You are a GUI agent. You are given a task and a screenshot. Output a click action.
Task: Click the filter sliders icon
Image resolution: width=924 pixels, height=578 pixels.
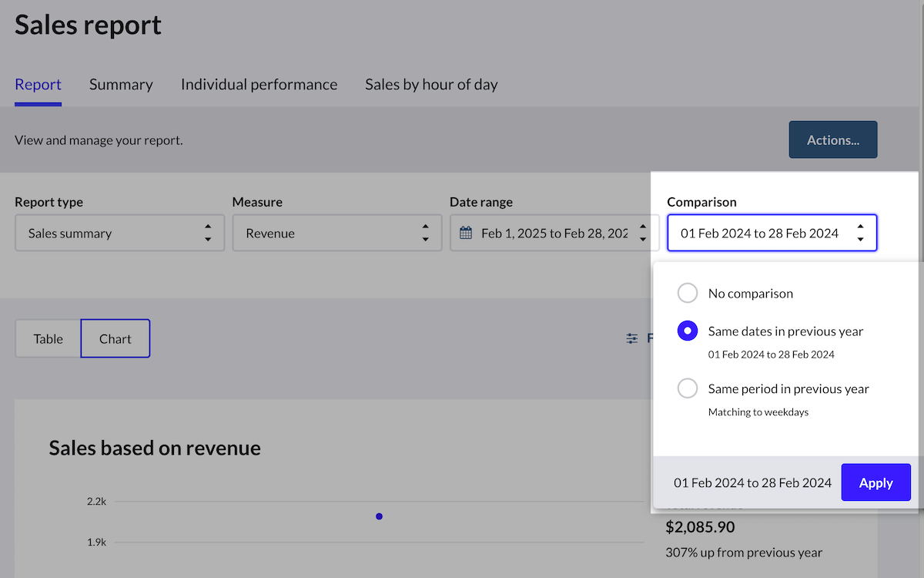(x=632, y=338)
